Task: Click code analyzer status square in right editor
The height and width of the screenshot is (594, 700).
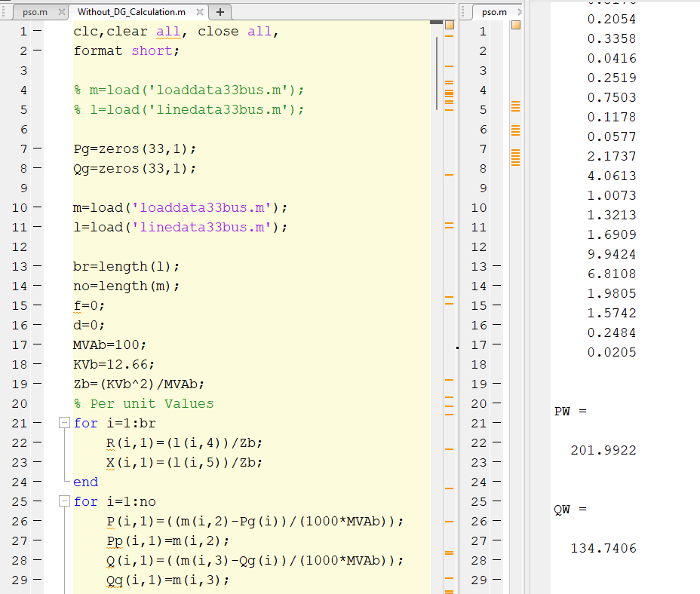Action: [516, 25]
